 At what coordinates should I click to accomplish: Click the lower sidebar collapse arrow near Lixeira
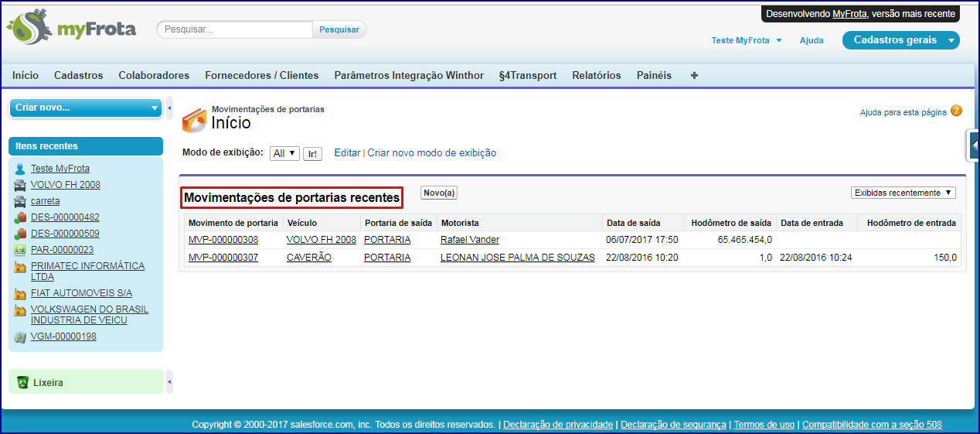click(169, 382)
